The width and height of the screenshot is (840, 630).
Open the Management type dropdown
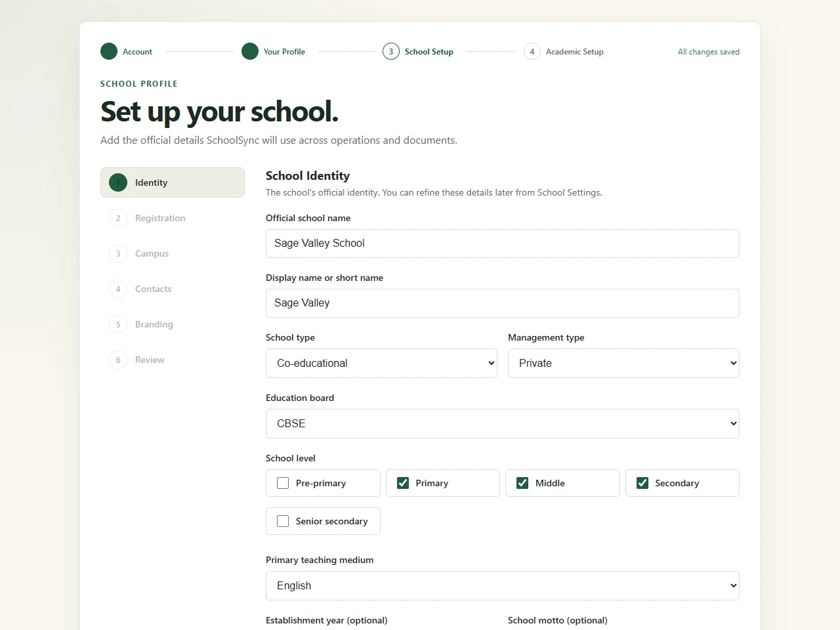point(623,363)
